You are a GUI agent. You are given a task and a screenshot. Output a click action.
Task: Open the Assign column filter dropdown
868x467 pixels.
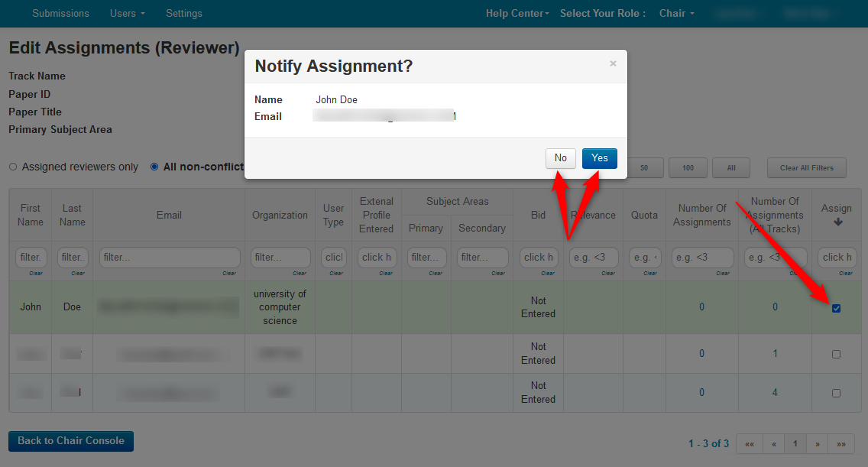tap(837, 258)
